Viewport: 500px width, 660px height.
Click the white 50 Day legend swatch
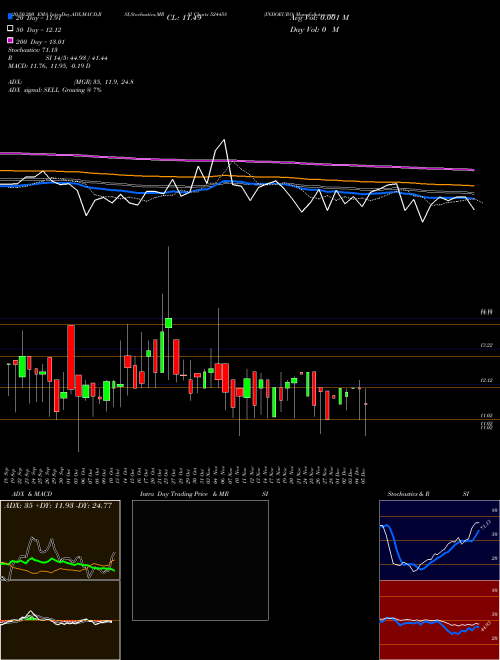[x=10, y=29]
